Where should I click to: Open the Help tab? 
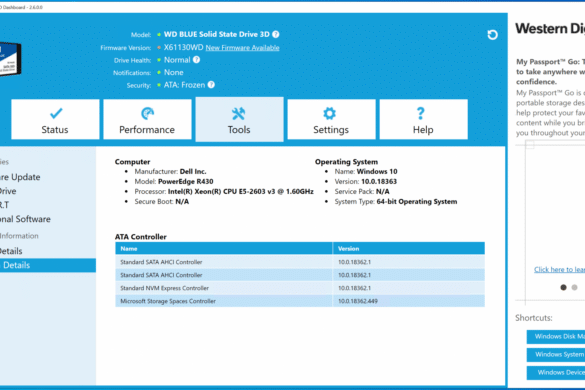(423, 119)
